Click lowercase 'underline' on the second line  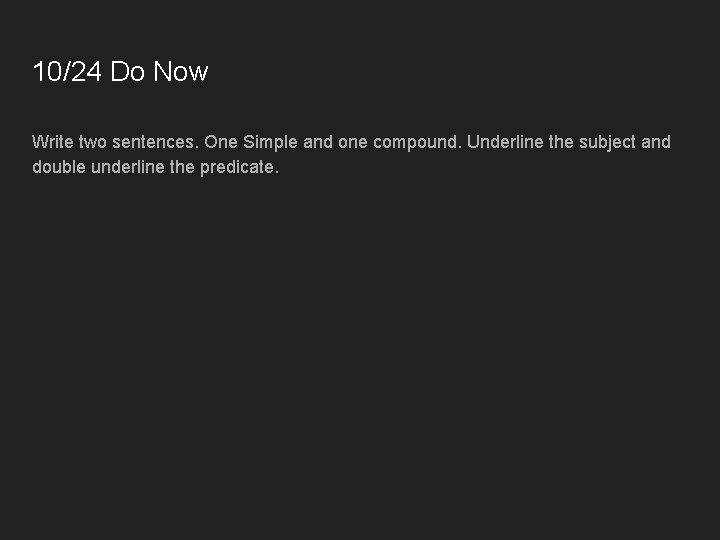click(x=128, y=167)
